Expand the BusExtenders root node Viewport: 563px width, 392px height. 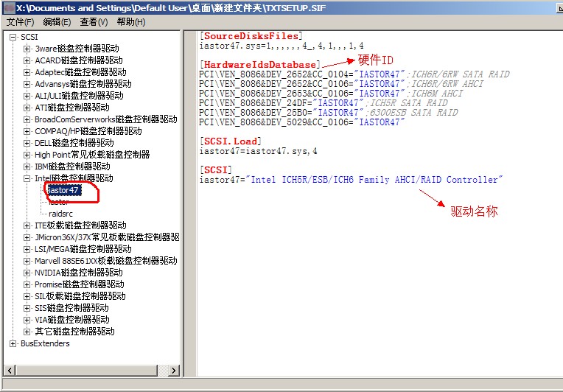[13, 343]
